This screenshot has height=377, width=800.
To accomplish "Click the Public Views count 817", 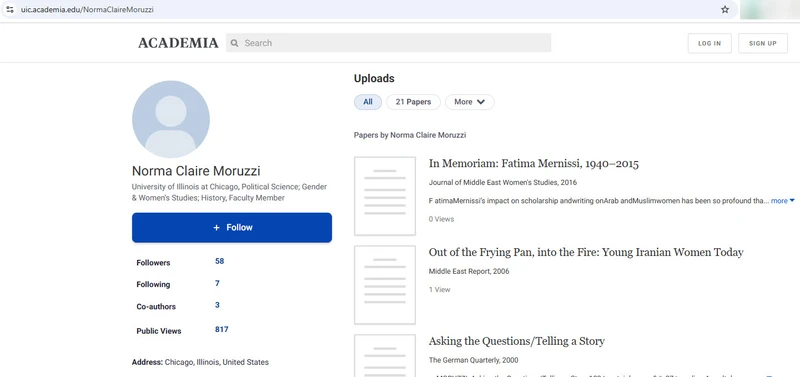I will coord(221,330).
